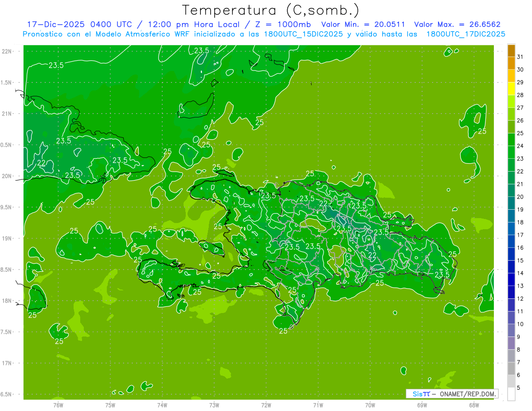
Task: Click the color legend number 31
Action: point(520,57)
